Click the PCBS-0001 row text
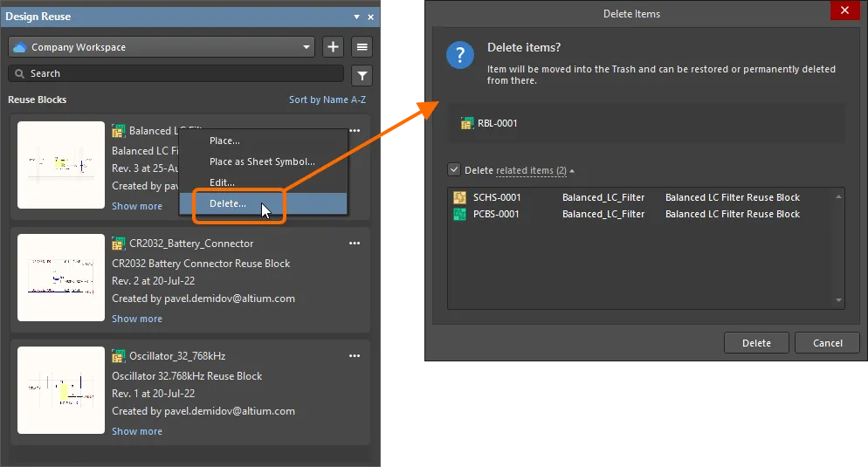Viewport: 868px width, 467px height. [x=496, y=214]
